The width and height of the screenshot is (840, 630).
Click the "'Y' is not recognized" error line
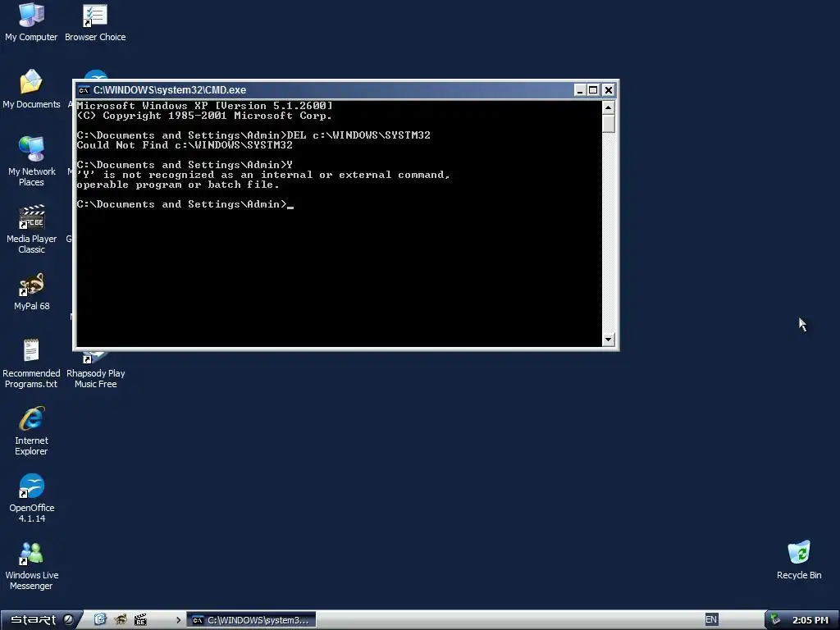pyautogui.click(x=263, y=176)
